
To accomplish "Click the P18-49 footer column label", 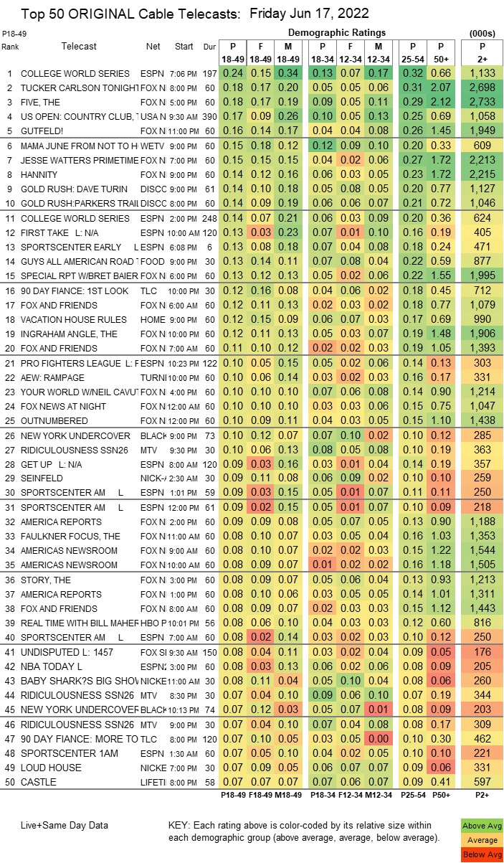I will [x=232, y=795].
